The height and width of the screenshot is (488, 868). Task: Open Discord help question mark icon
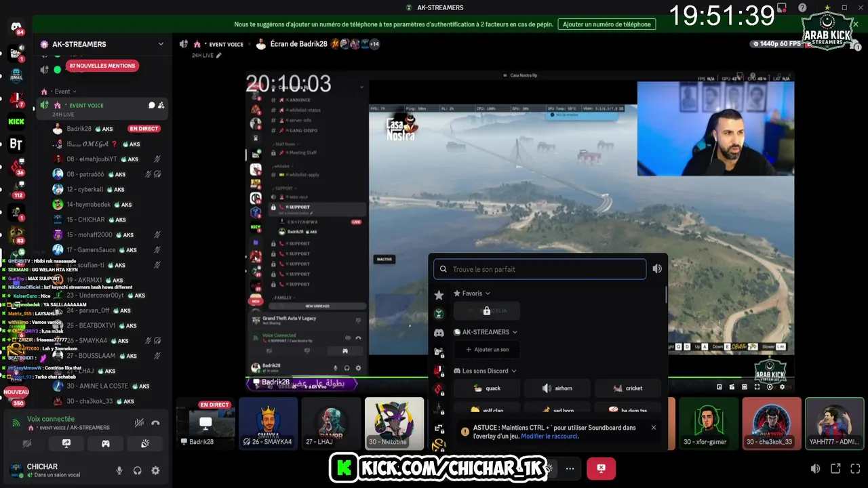pos(803,8)
